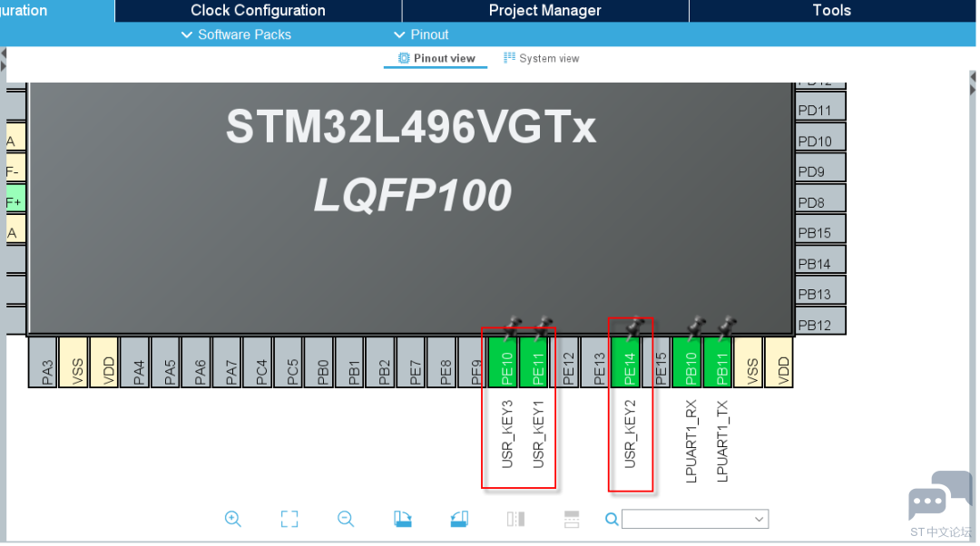Click the USR_KEY1 pin label
The width and height of the screenshot is (980, 546).
(x=538, y=434)
